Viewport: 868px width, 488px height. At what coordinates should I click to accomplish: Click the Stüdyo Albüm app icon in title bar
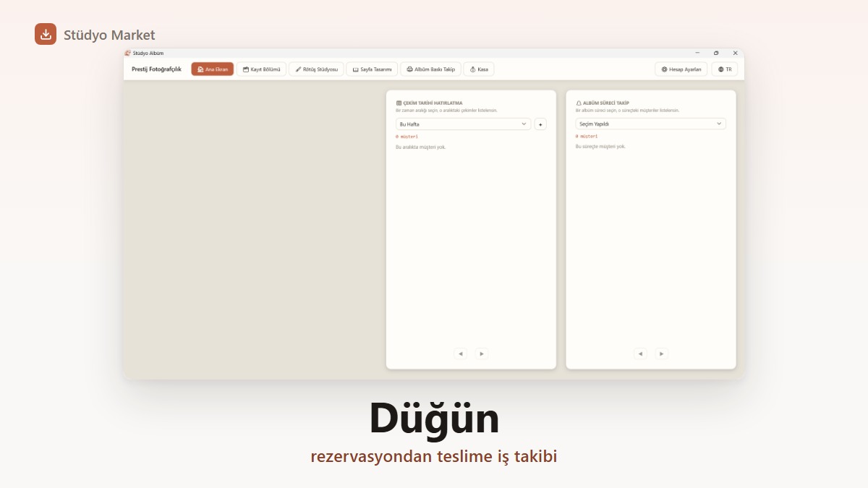[127, 53]
